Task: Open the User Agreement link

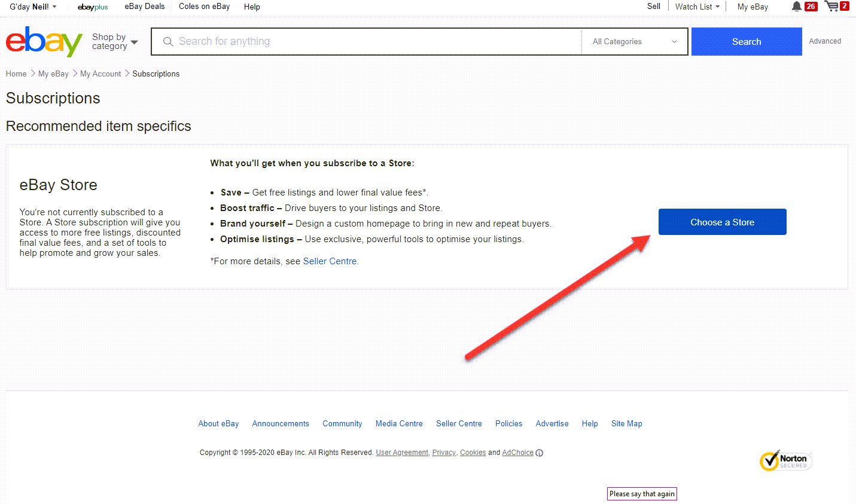Action: (402, 453)
